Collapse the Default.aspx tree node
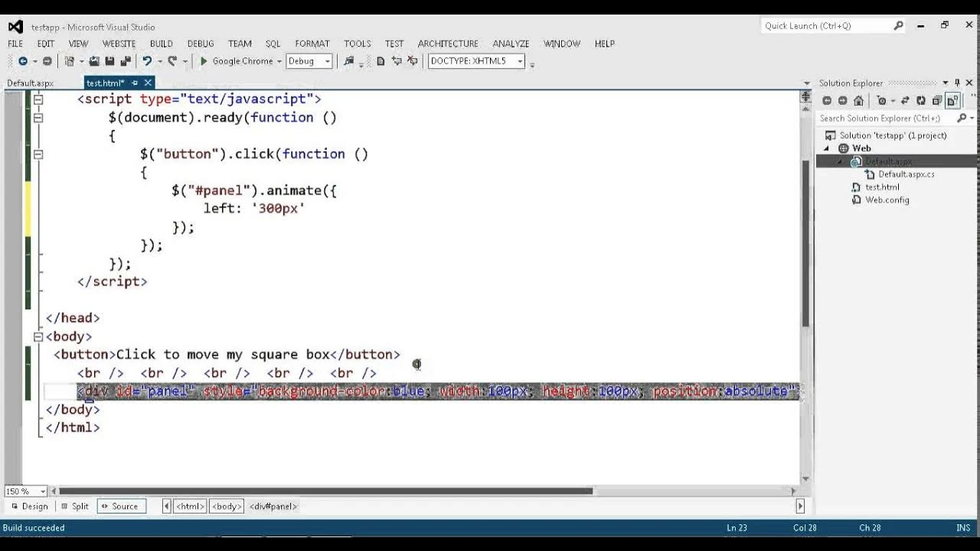The image size is (980, 551). point(840,161)
